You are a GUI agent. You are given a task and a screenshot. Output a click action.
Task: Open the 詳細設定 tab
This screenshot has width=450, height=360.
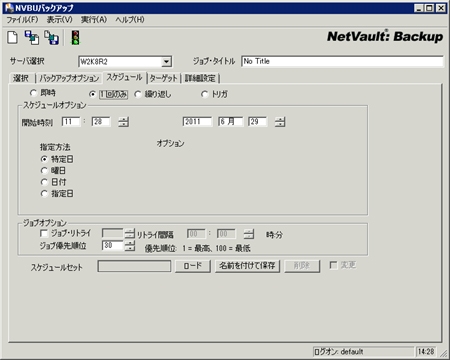point(200,78)
